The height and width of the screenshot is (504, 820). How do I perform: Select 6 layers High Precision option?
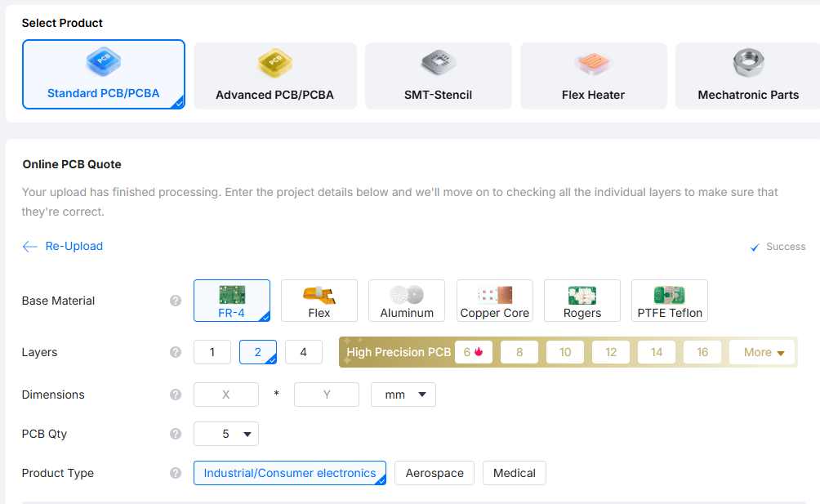474,353
